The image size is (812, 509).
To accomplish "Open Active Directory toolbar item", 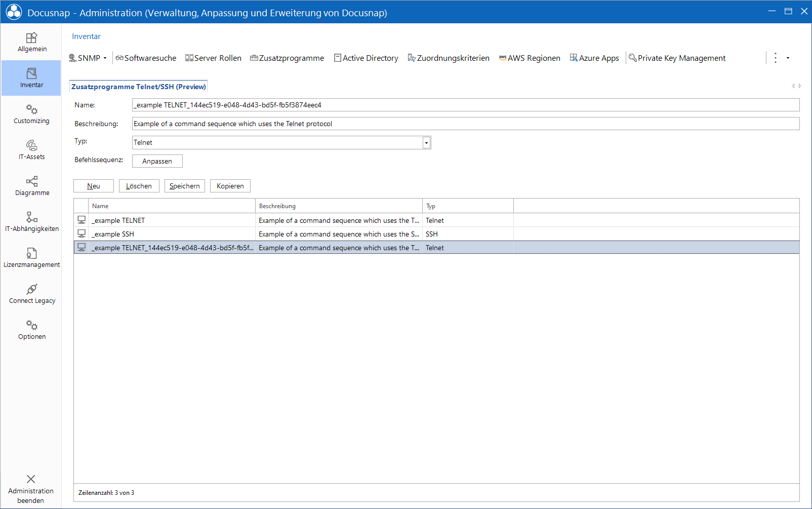I will coord(366,58).
